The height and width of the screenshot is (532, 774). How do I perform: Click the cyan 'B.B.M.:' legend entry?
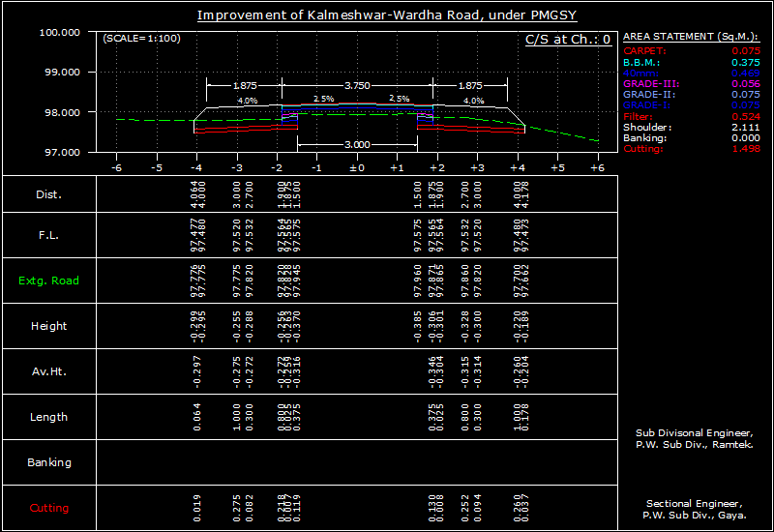(x=641, y=62)
